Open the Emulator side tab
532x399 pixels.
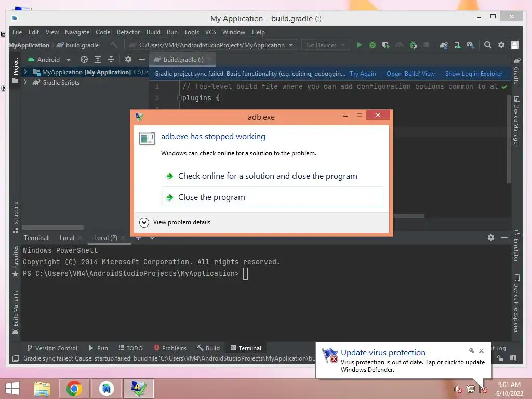(516, 246)
